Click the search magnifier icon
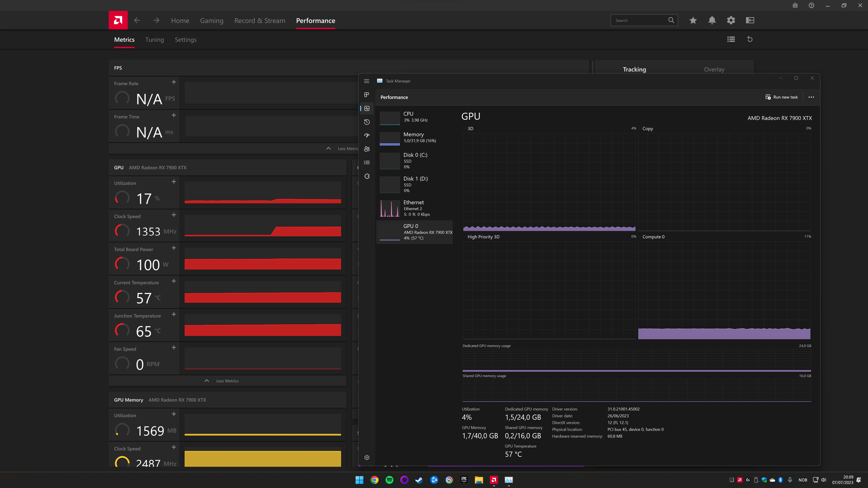The width and height of the screenshot is (868, 488). (x=671, y=20)
